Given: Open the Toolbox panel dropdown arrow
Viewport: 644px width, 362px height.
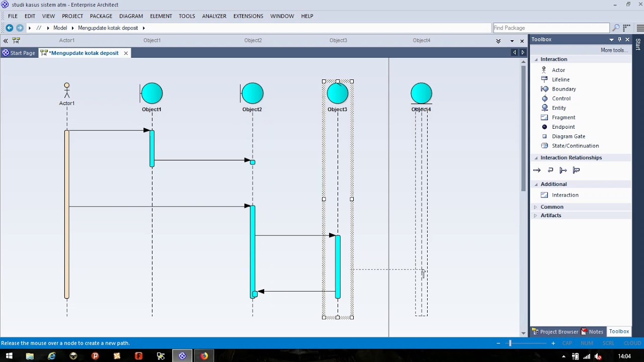Looking at the screenshot, I should pos(612,40).
